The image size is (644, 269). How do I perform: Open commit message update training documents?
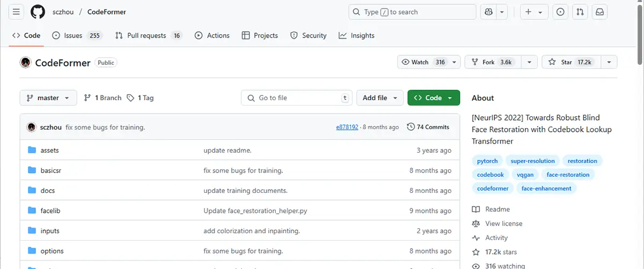[x=246, y=190]
